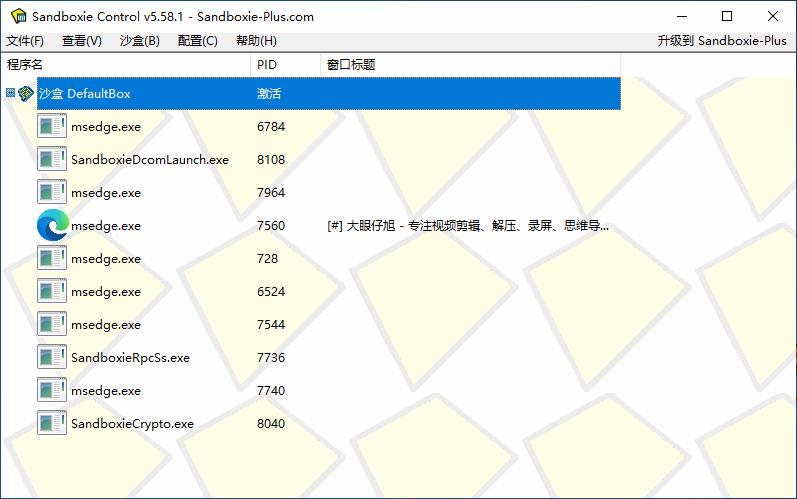This screenshot has height=499, width=797.
Task: Click icon of SandboxieRpcSs.exe process
Action: tap(52, 357)
